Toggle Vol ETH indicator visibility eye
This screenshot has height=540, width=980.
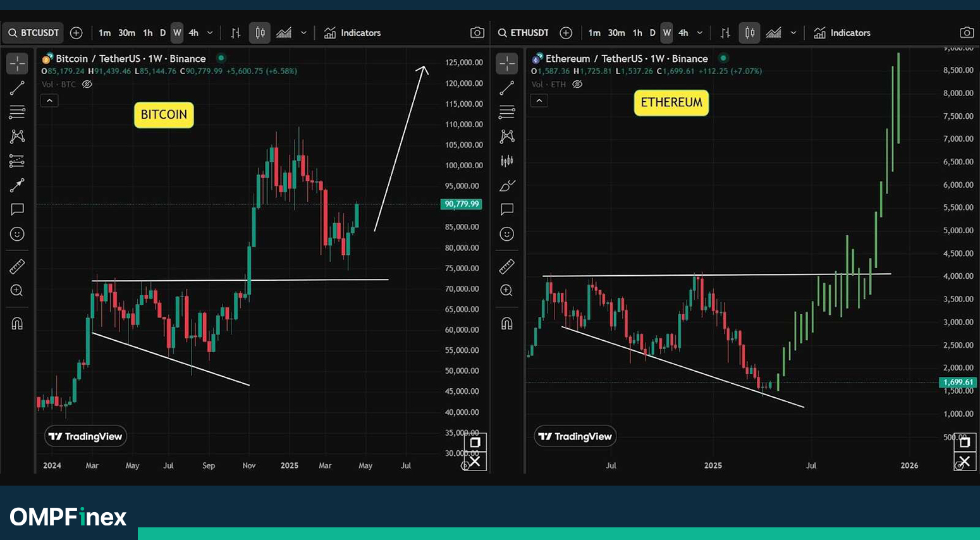pos(577,84)
